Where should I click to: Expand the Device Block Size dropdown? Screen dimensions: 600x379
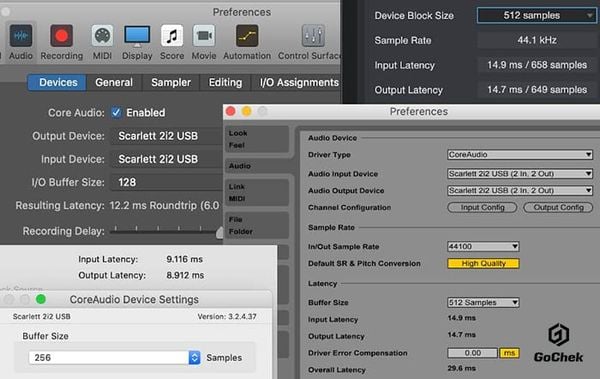[x=536, y=16]
